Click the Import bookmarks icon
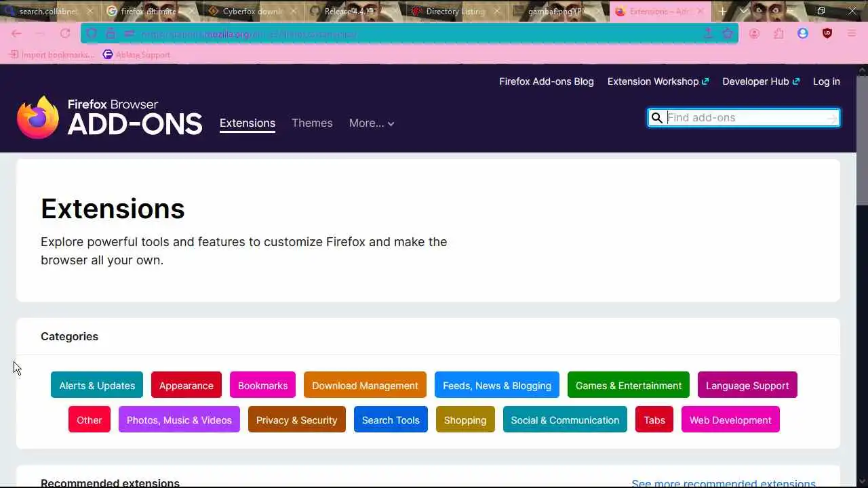 click(14, 54)
